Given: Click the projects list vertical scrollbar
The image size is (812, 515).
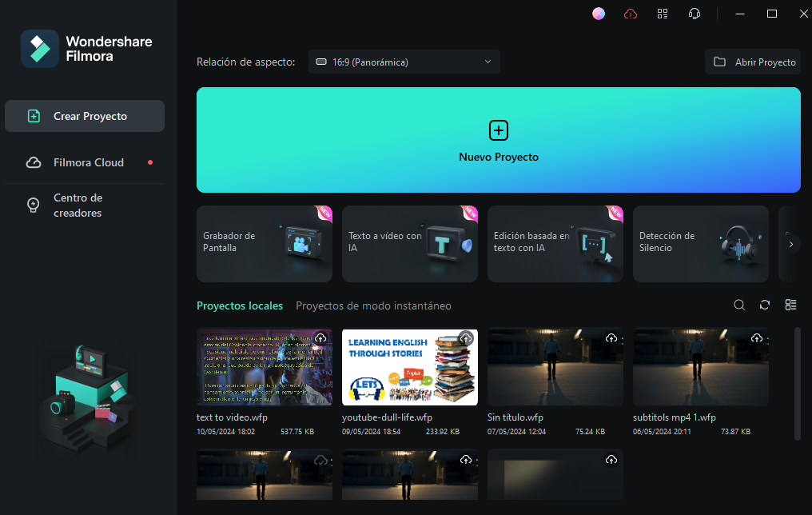Looking at the screenshot, I should pos(797,384).
